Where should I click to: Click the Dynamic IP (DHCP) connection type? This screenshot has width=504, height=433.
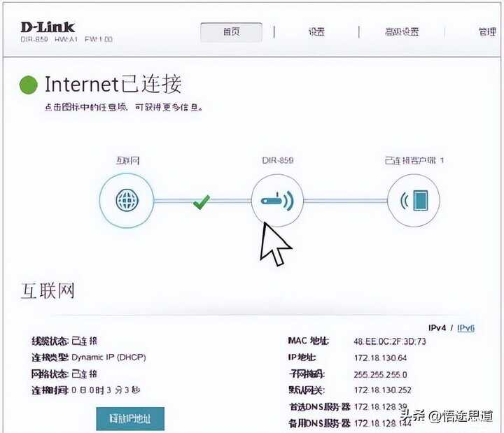[108, 357]
